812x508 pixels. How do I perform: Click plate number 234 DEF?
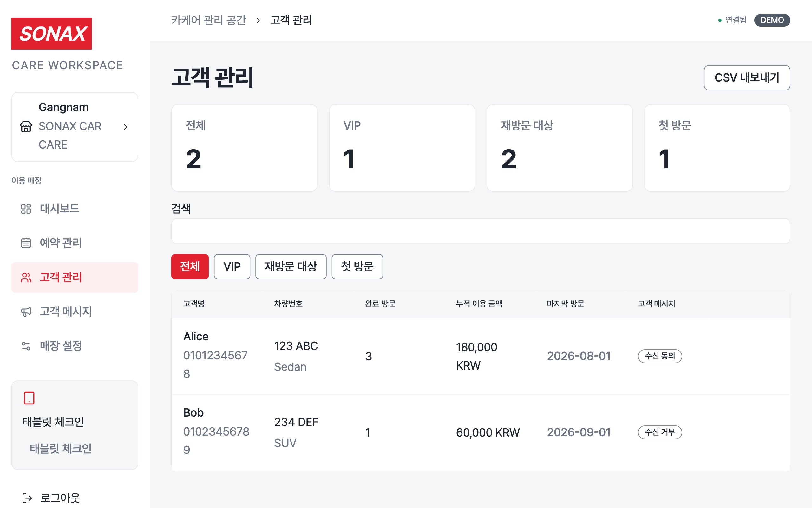click(x=296, y=422)
